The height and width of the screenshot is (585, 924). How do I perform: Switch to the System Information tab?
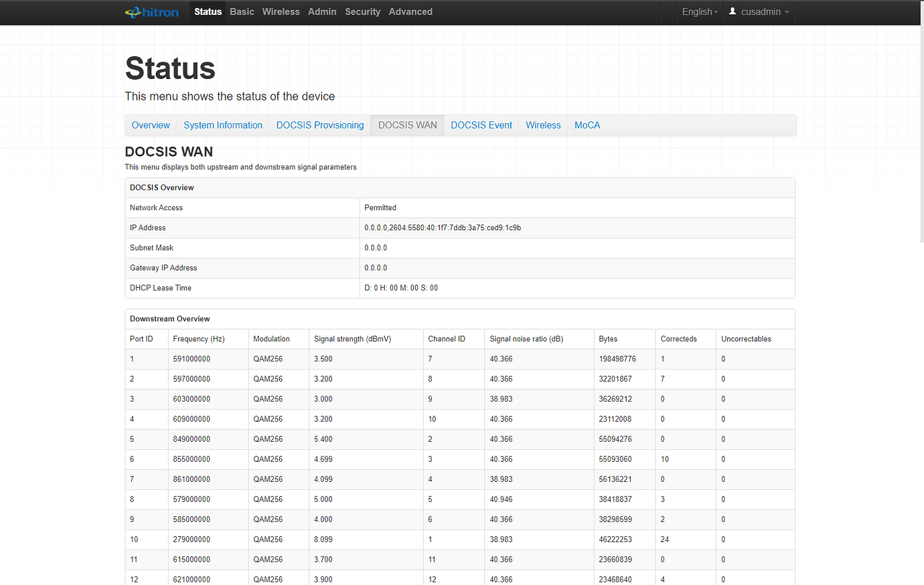pyautogui.click(x=222, y=125)
